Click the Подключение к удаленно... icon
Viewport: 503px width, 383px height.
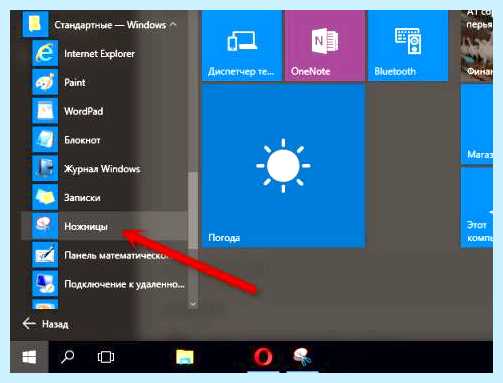pos(45,284)
